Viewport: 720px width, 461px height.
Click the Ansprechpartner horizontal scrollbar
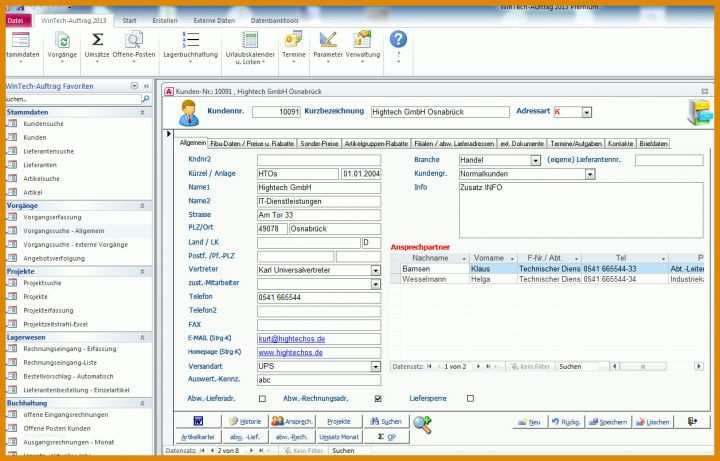(x=643, y=366)
